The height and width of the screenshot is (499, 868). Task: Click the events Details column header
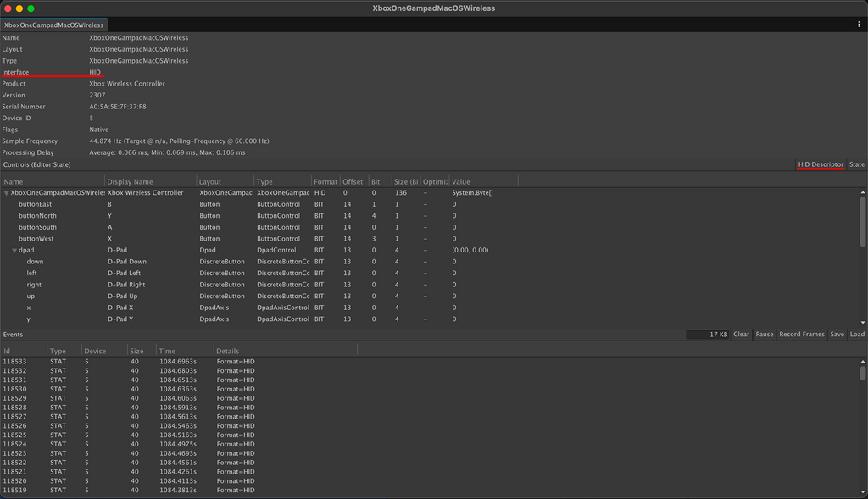(285, 351)
